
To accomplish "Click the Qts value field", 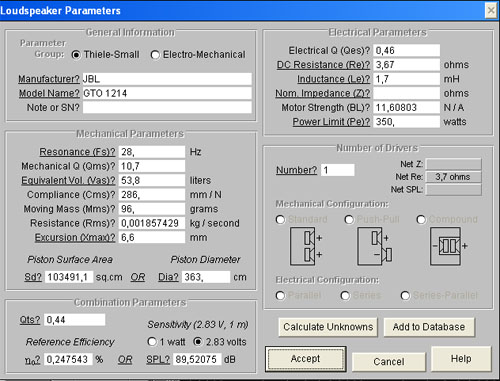I will (75, 320).
